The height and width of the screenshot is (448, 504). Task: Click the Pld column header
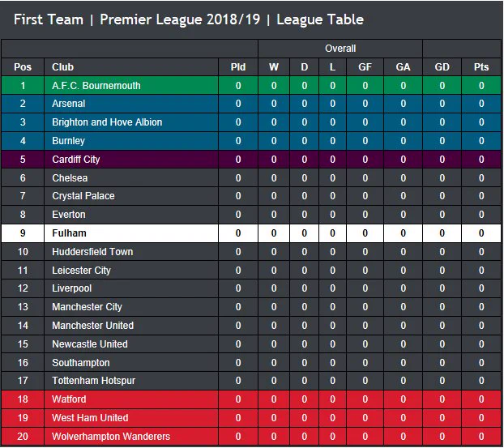pyautogui.click(x=238, y=67)
